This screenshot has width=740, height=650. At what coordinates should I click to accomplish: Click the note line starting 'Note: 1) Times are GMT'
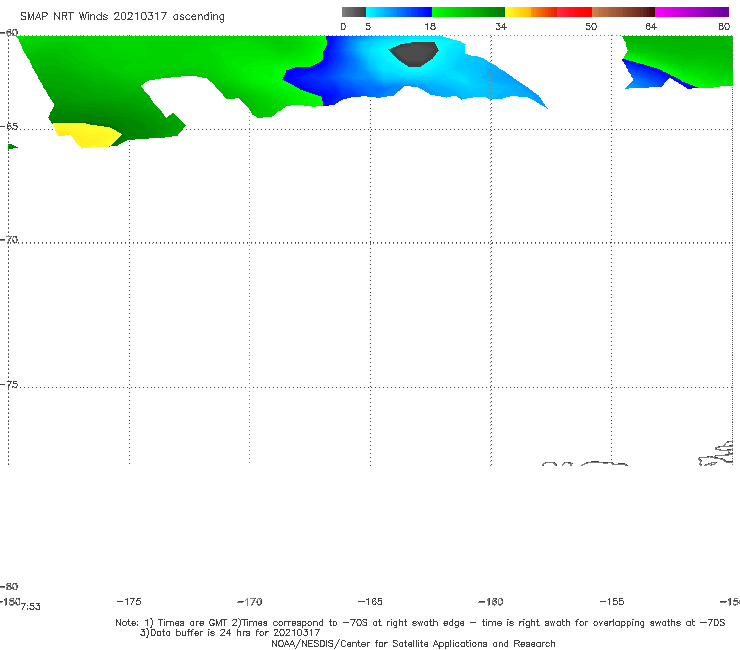[x=420, y=623]
